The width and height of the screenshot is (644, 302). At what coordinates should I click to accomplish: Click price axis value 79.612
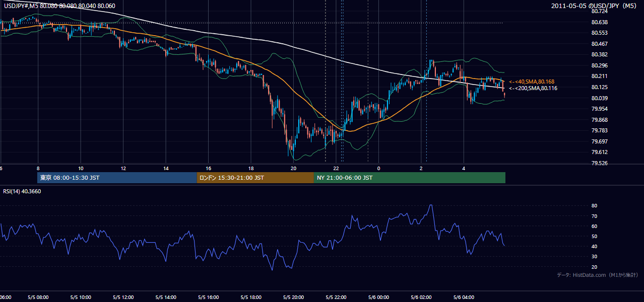599,152
